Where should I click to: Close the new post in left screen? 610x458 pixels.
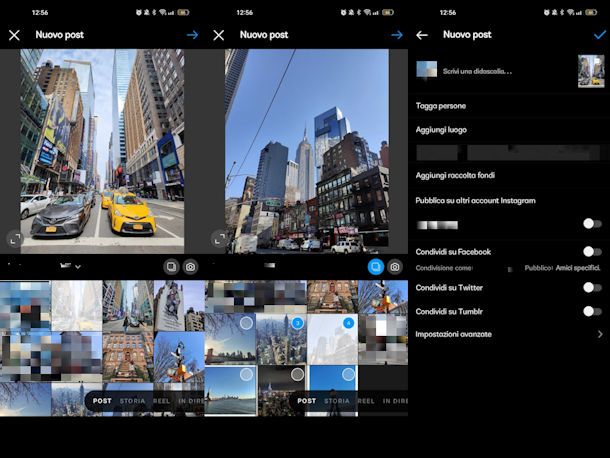(14, 35)
